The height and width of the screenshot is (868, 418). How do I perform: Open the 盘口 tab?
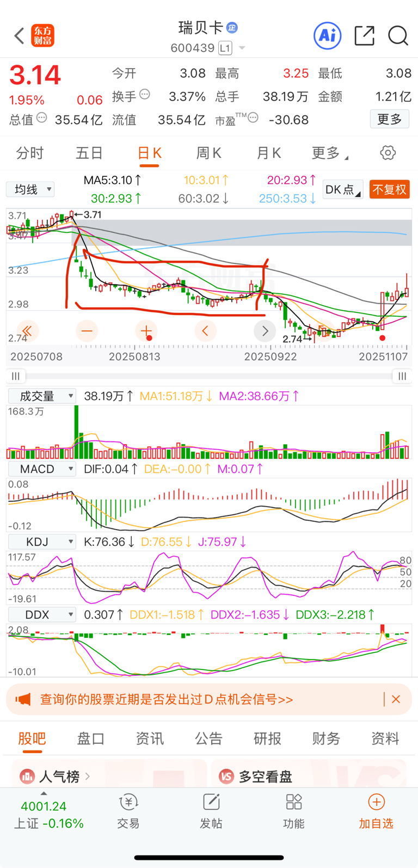point(91,738)
